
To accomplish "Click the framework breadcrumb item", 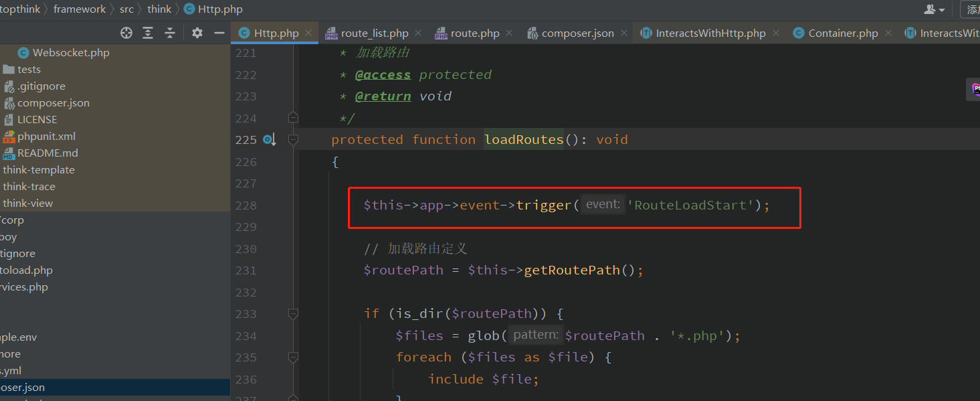I will pyautogui.click(x=80, y=9).
